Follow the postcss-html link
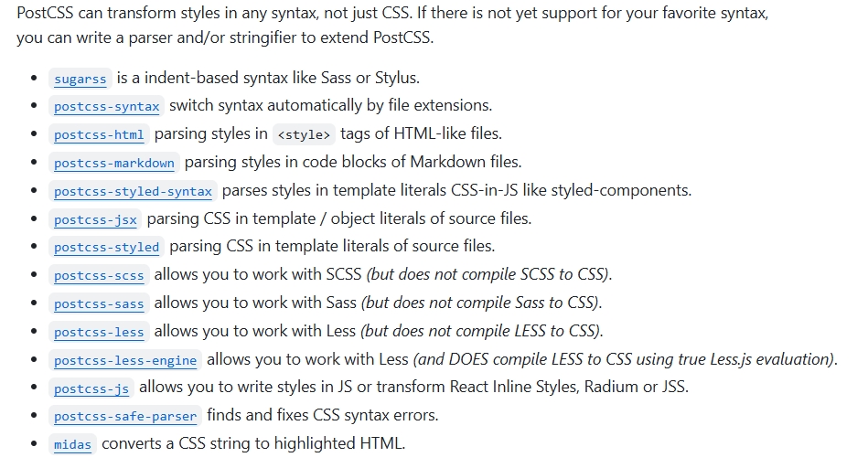This screenshot has height=468, width=868. [x=99, y=134]
